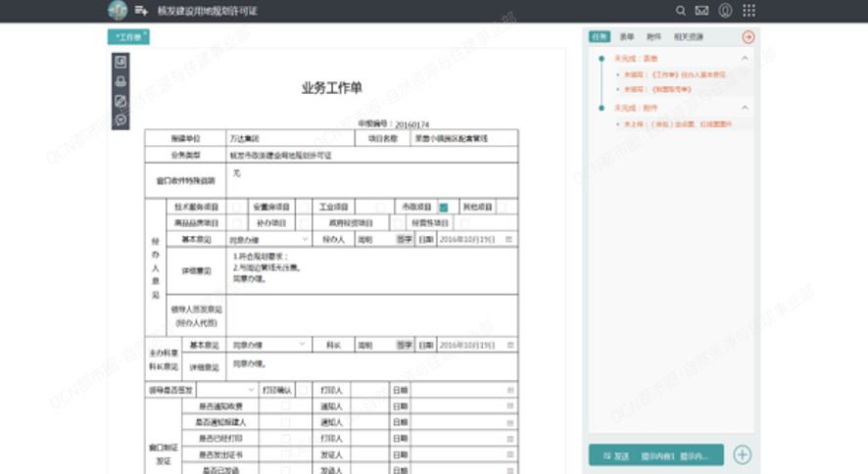
Task: Open the user profile icon
Action: coord(725,11)
